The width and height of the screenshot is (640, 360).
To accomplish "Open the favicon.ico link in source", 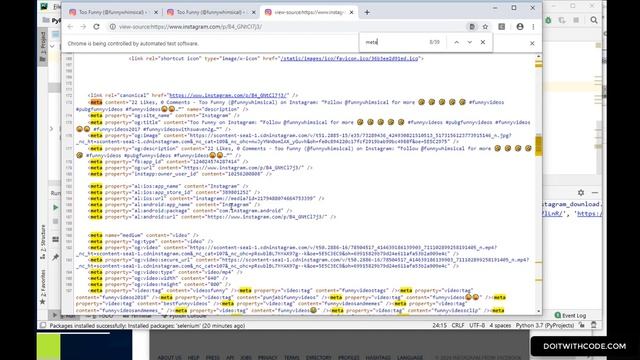I will pos(350,58).
